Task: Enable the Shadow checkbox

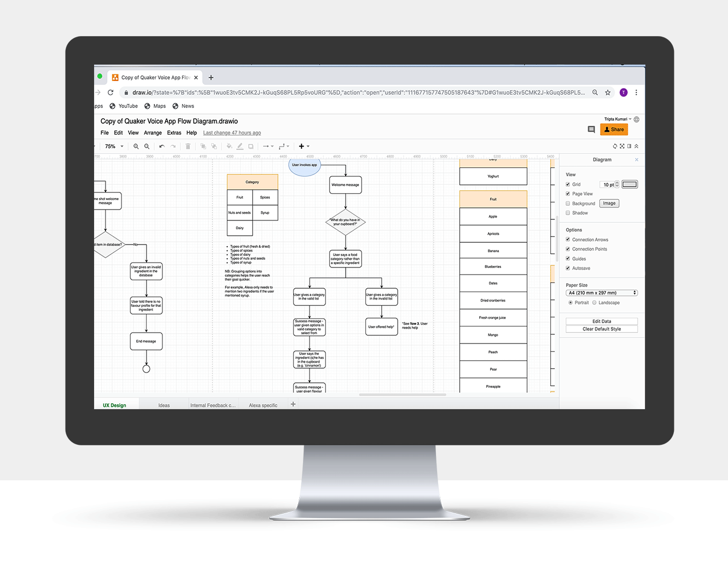Action: (x=568, y=213)
